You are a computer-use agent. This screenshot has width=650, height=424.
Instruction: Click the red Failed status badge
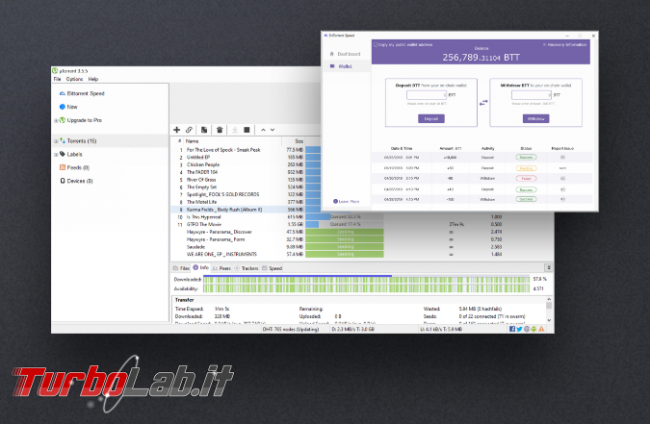pos(526,179)
